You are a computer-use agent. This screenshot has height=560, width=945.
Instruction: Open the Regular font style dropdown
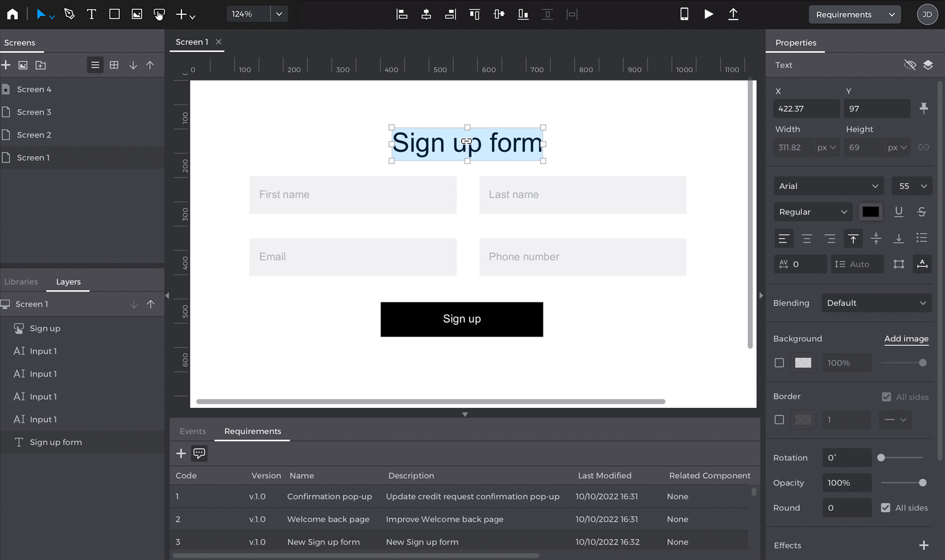tap(812, 212)
